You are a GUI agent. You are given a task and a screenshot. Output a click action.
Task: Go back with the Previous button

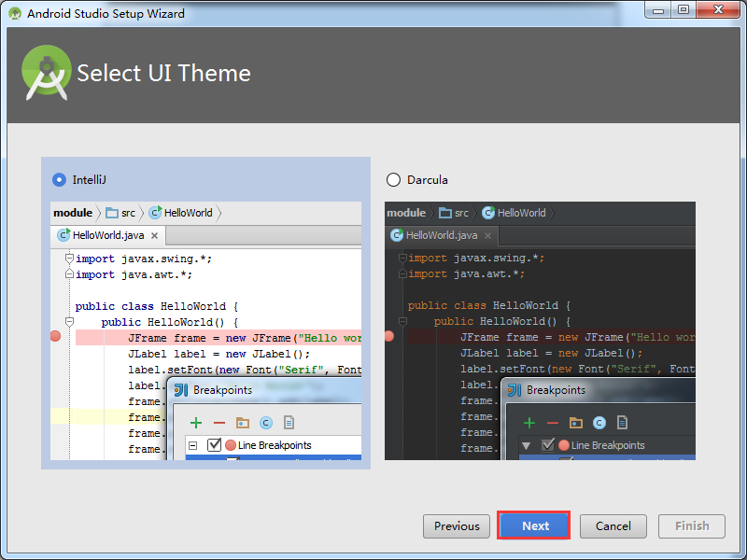click(x=456, y=525)
